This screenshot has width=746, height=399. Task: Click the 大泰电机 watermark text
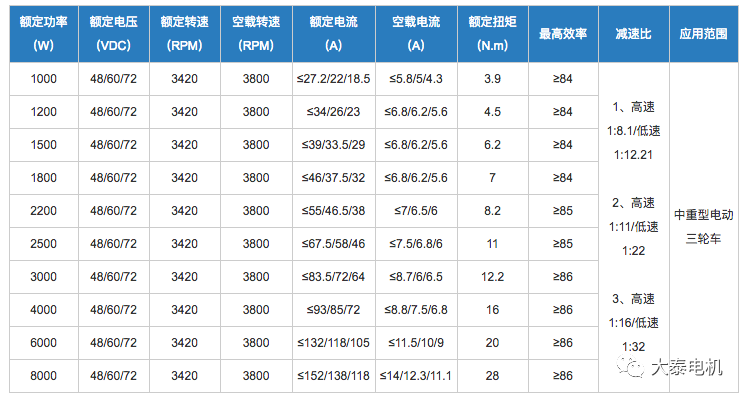click(687, 367)
